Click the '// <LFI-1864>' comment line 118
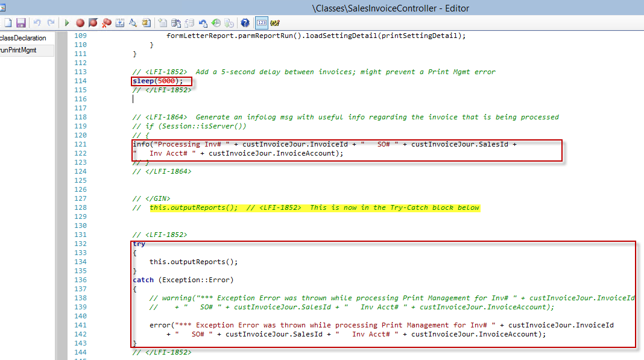Viewport: 644px width, 360px height. click(346, 117)
